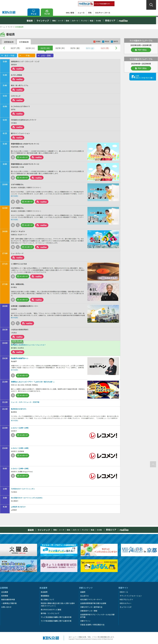
Task: Click the scroll-to-top arrow button
Action: (x=153, y=464)
